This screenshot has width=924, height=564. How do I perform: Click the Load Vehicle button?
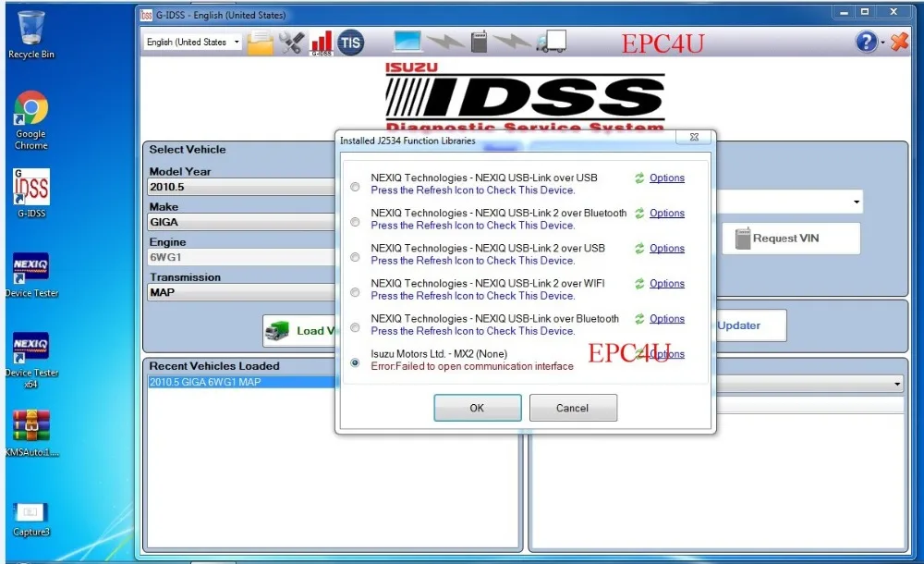299,330
